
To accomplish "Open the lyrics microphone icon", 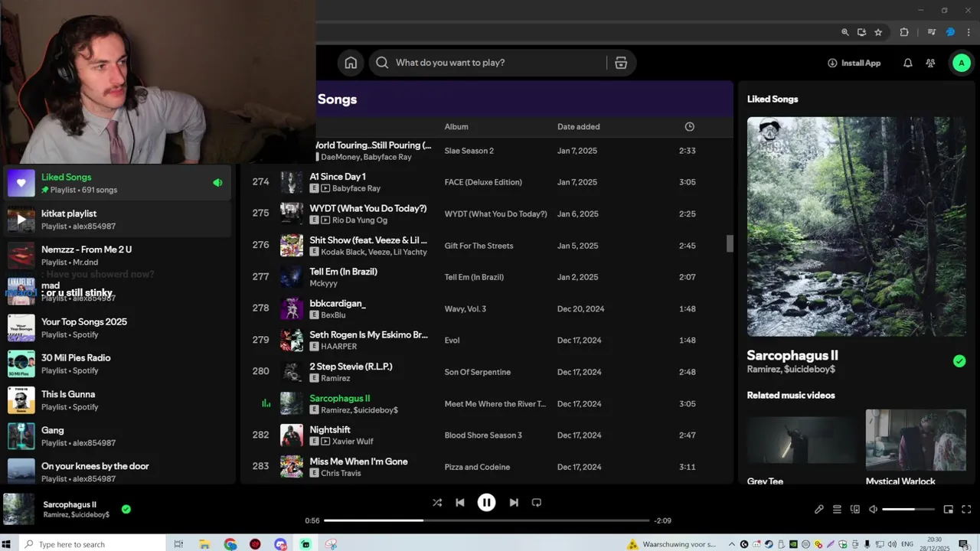I will coord(819,510).
